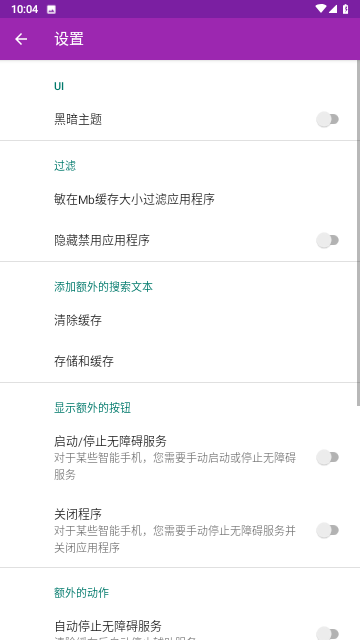The width and height of the screenshot is (360, 640).
Task: Tap the 10:04 clock in status bar
Action: coord(24,9)
